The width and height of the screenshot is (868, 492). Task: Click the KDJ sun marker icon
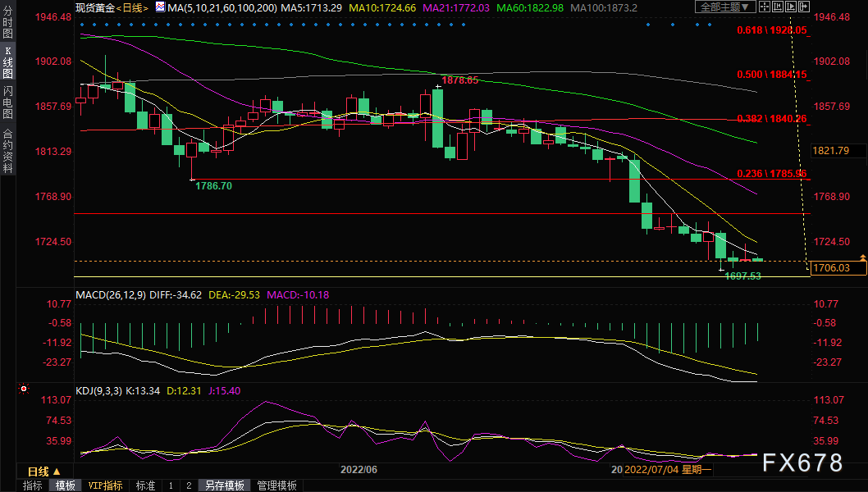pos(24,389)
